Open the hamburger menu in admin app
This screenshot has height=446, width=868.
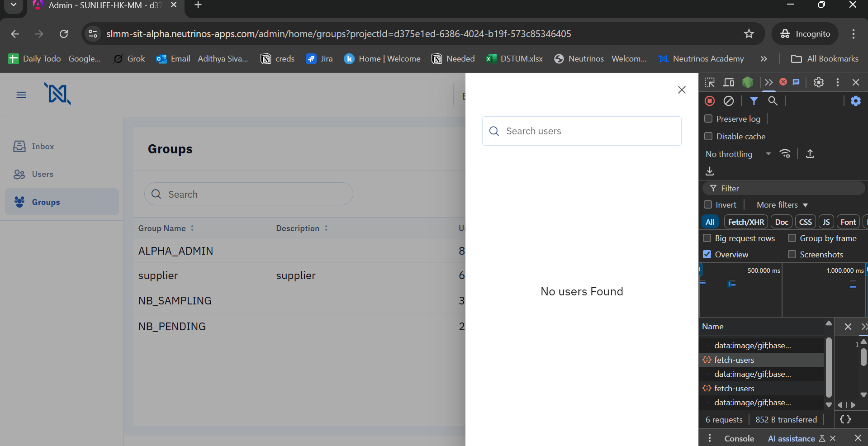(x=21, y=95)
